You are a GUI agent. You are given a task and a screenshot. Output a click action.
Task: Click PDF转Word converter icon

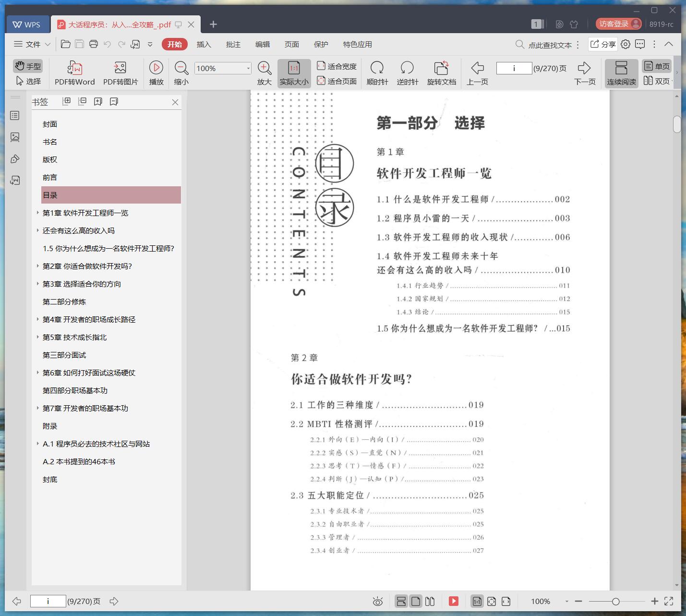tap(75, 73)
